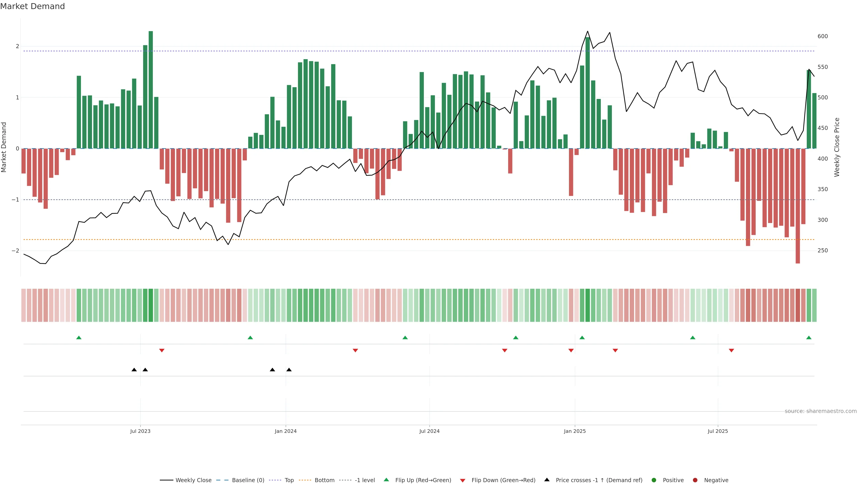Click the leftmost black price-cross triangle marker

click(x=134, y=370)
